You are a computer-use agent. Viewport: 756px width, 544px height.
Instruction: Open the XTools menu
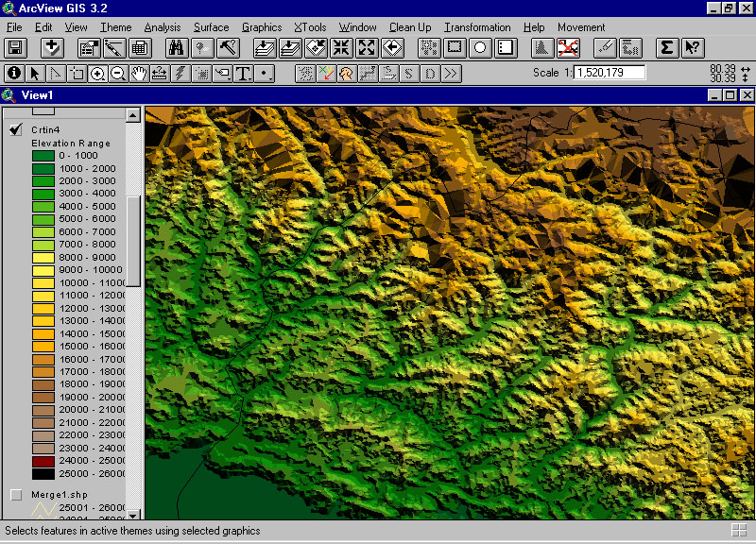pyautogui.click(x=310, y=27)
